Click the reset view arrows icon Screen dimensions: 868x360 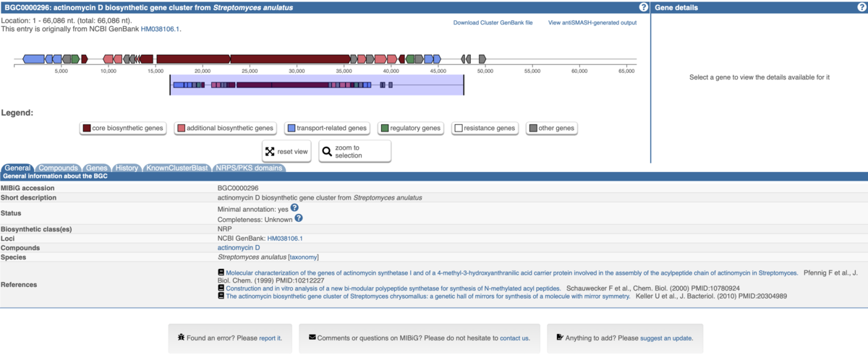click(x=270, y=152)
